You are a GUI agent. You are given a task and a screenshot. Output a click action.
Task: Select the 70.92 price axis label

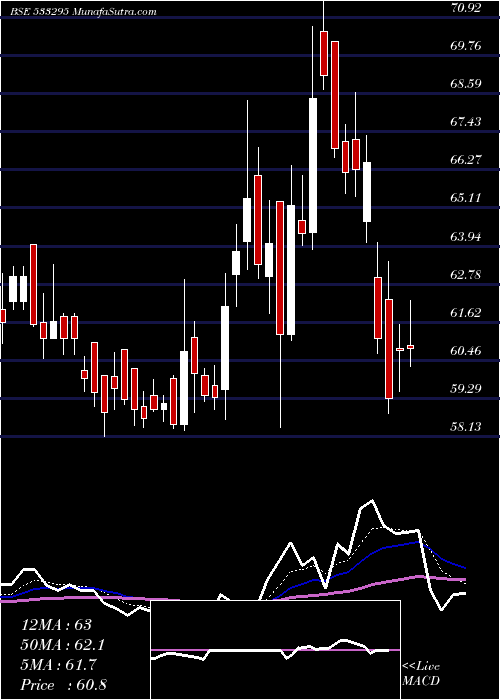click(x=466, y=7)
